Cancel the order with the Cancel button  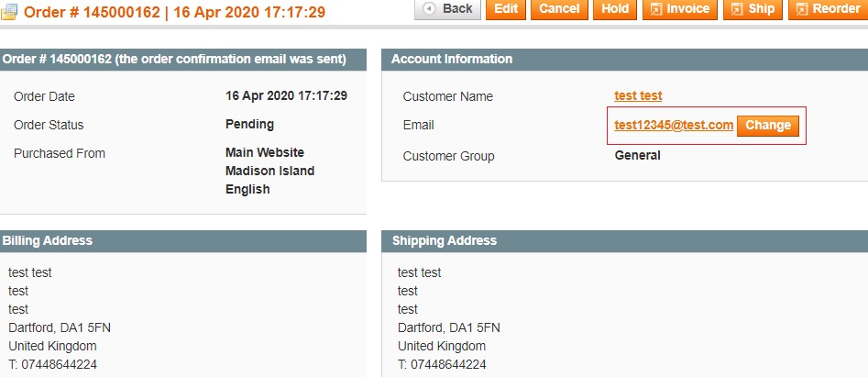(x=559, y=9)
